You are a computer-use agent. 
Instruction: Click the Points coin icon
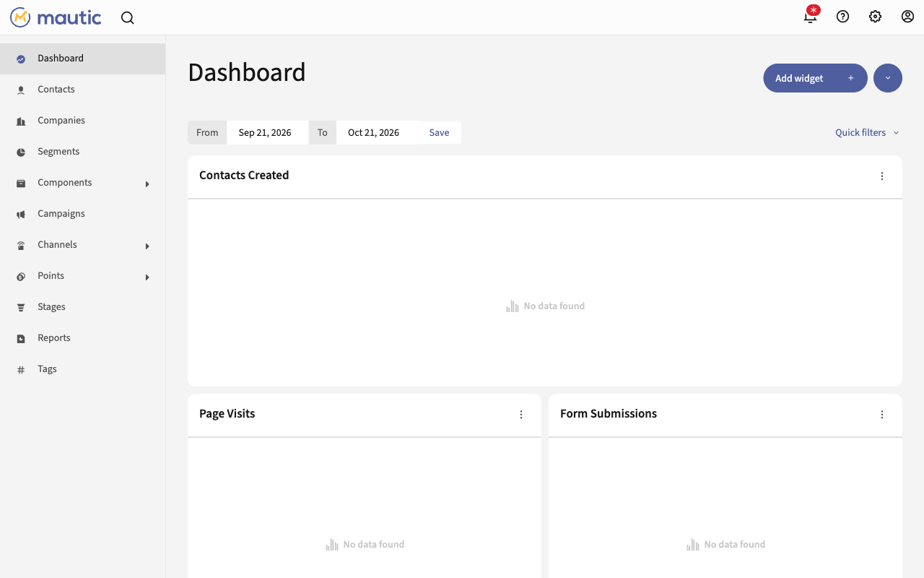pos(21,277)
